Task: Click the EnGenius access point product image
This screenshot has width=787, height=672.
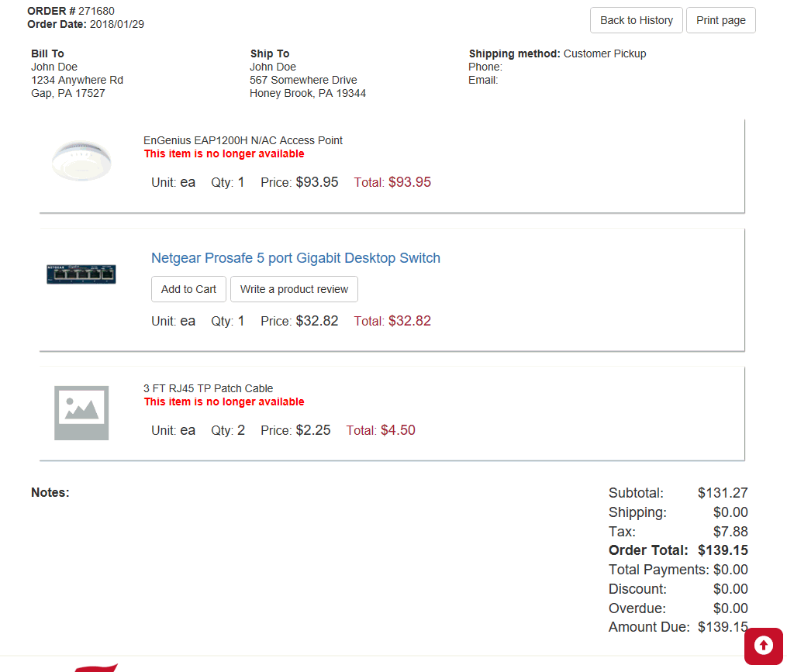Action: point(81,161)
